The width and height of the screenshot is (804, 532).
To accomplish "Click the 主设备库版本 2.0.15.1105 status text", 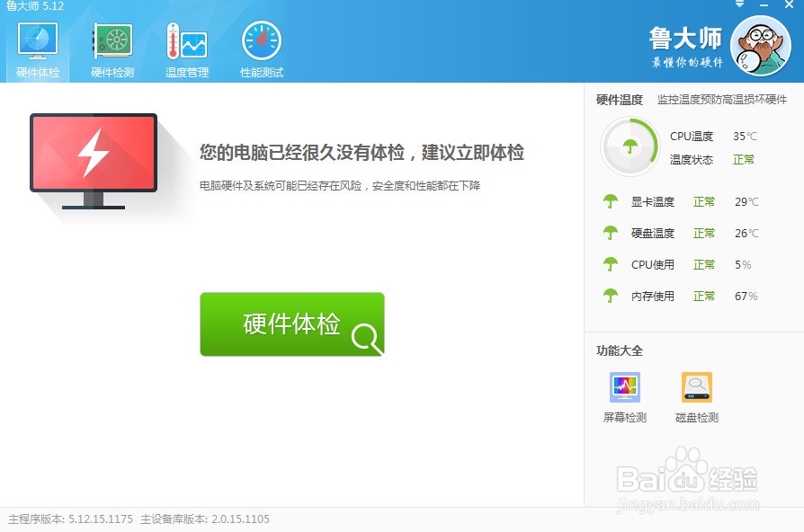I will tap(204, 519).
